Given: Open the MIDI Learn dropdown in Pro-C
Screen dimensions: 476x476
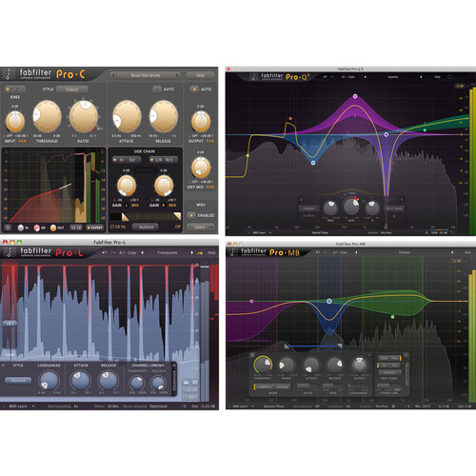Looking at the screenshot, I should 200,227.
